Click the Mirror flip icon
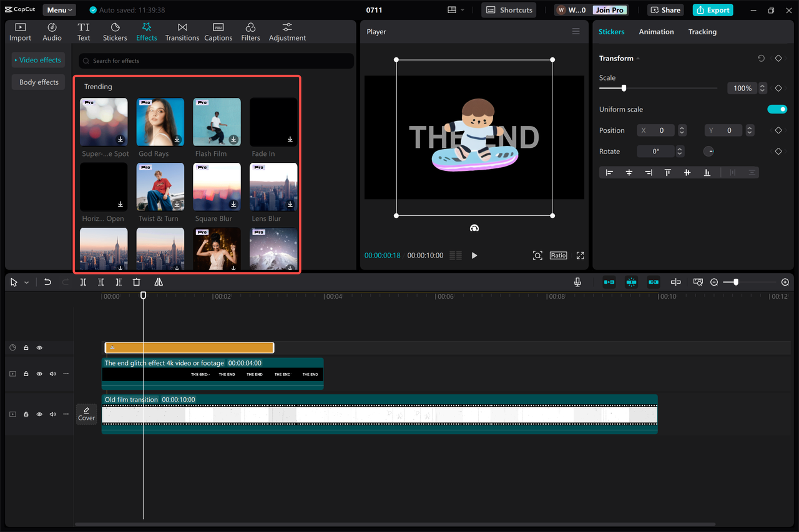 coord(159,282)
